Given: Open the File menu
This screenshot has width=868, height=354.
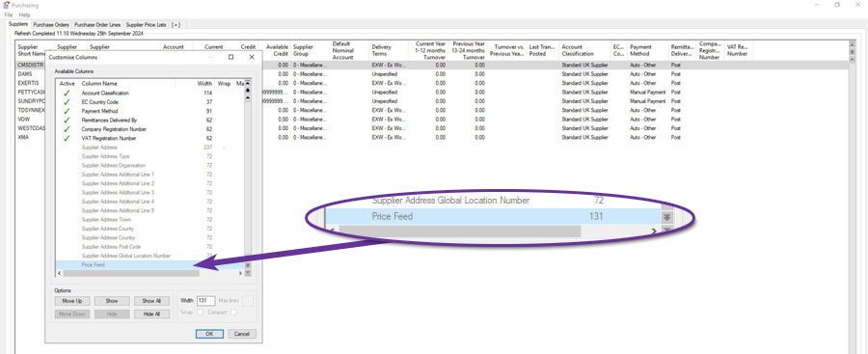Looking at the screenshot, I should [9, 15].
